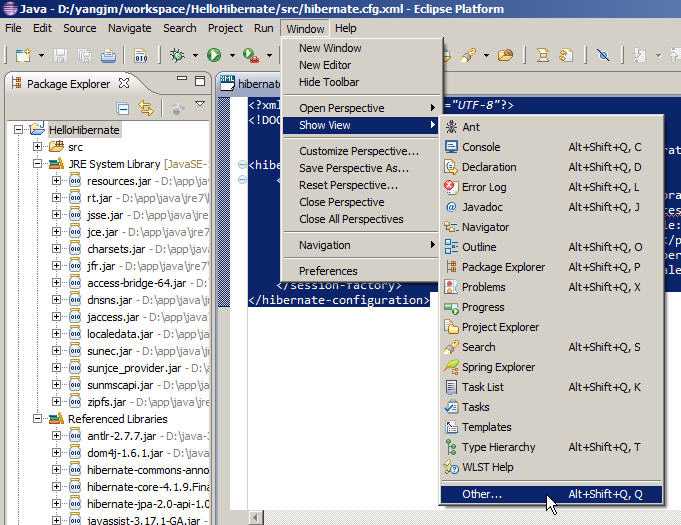Screen dimensions: 681x525
Task: Open the Tasks view
Action: 552,407
